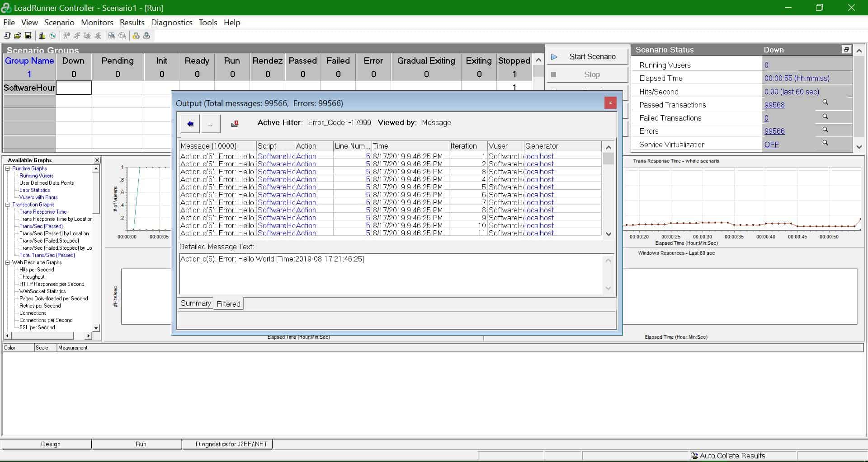Open the Load Generators toolbar icon
This screenshot has height=462, width=868.
pos(42,36)
